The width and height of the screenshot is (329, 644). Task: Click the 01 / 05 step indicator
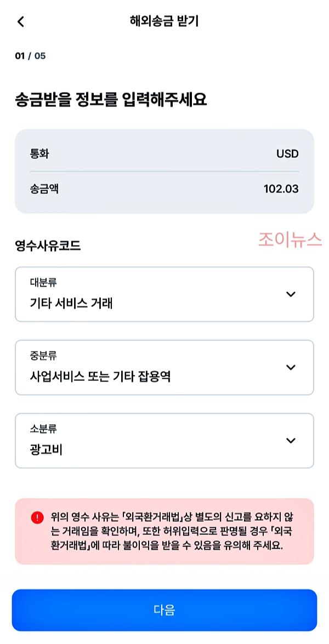pos(29,55)
